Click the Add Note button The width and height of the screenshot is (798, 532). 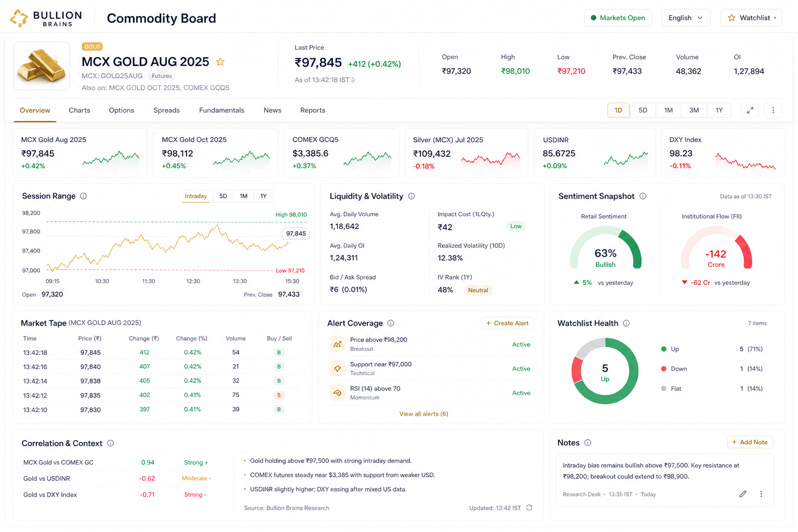point(750,442)
